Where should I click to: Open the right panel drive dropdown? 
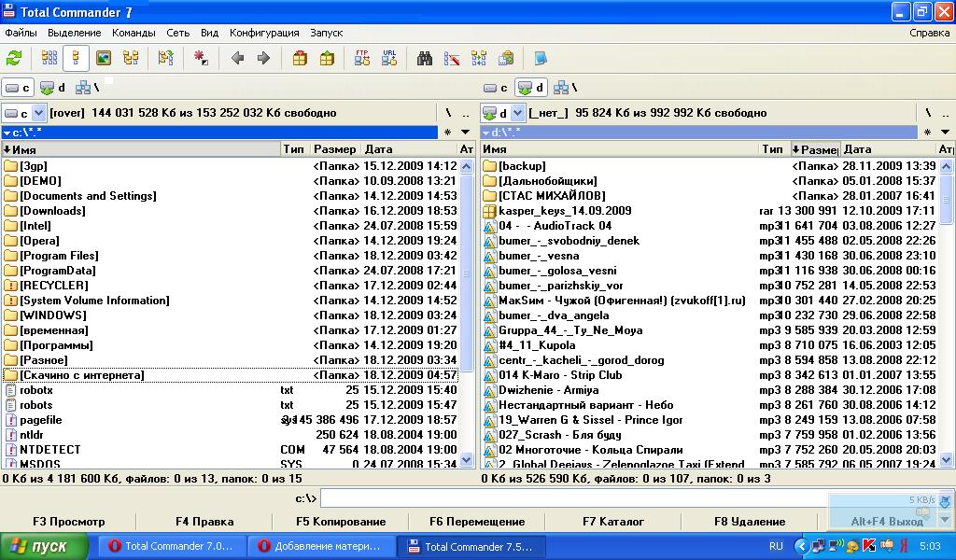coord(518,113)
